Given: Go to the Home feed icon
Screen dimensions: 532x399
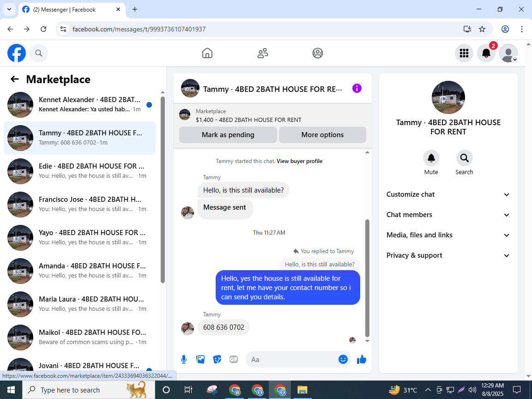Looking at the screenshot, I should 207,53.
